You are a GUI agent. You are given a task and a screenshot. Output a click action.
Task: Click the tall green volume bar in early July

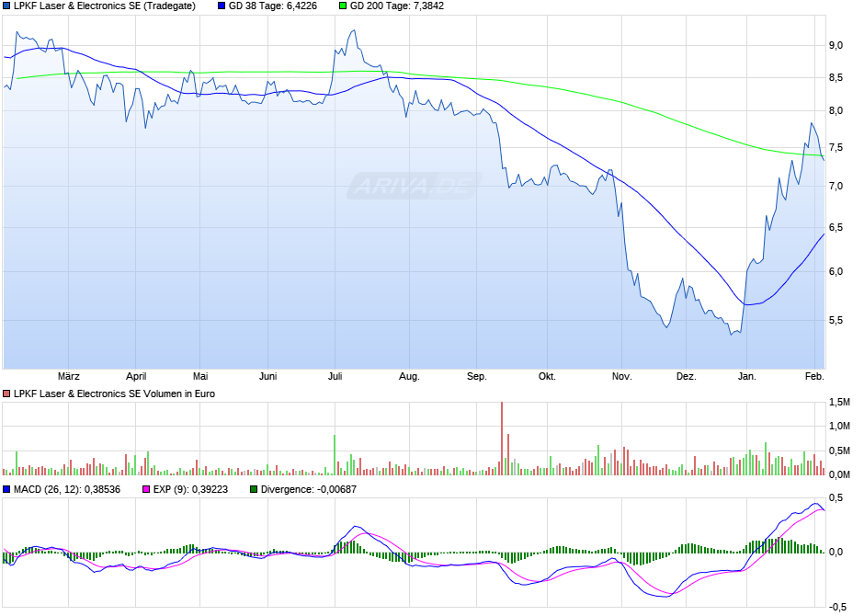point(335,455)
